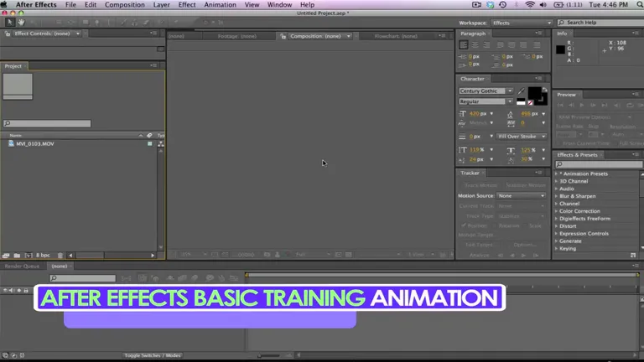Click the Generate effects category
Screen dimensions: 644x362
pyautogui.click(x=570, y=241)
